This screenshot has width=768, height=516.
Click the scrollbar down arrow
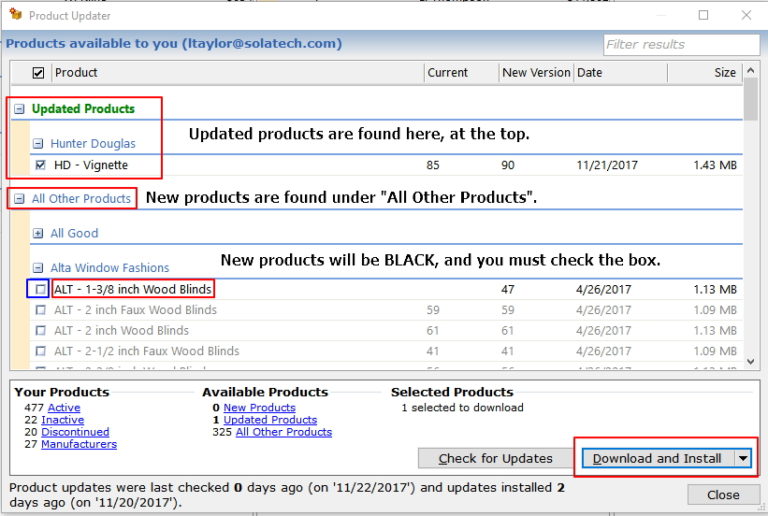pyautogui.click(x=750, y=362)
